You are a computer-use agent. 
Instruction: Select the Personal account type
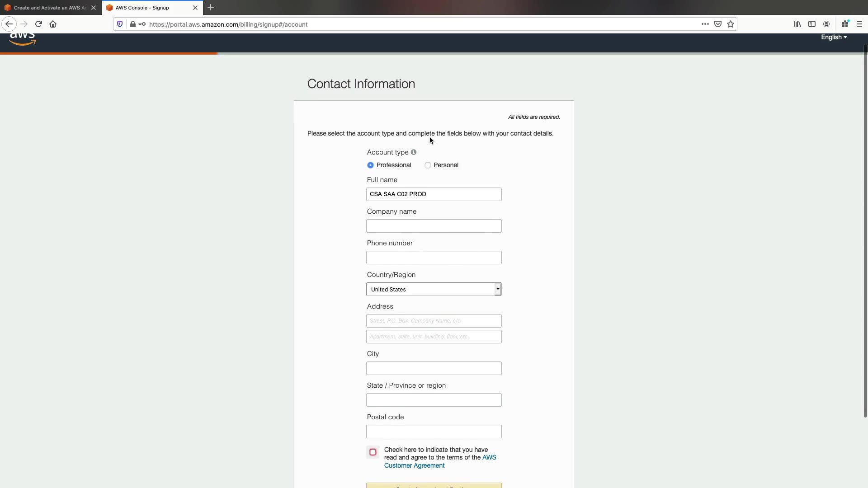428,165
